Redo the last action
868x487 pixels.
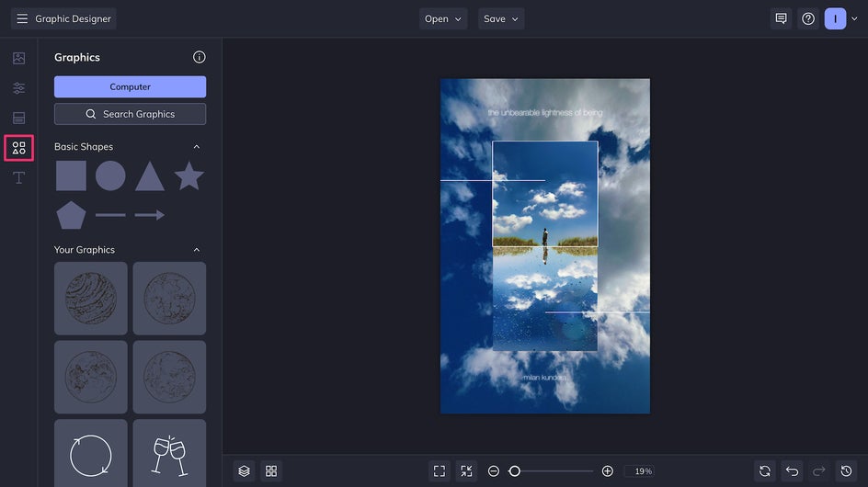point(819,471)
